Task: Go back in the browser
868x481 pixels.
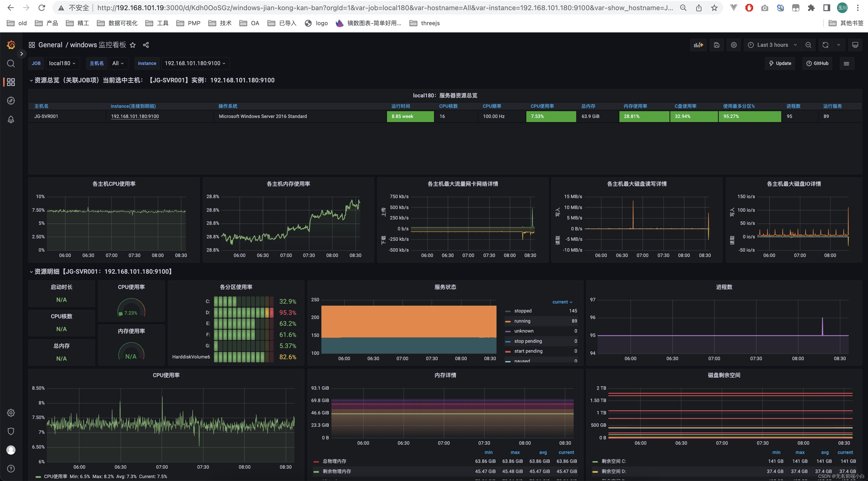Action: 11,8
